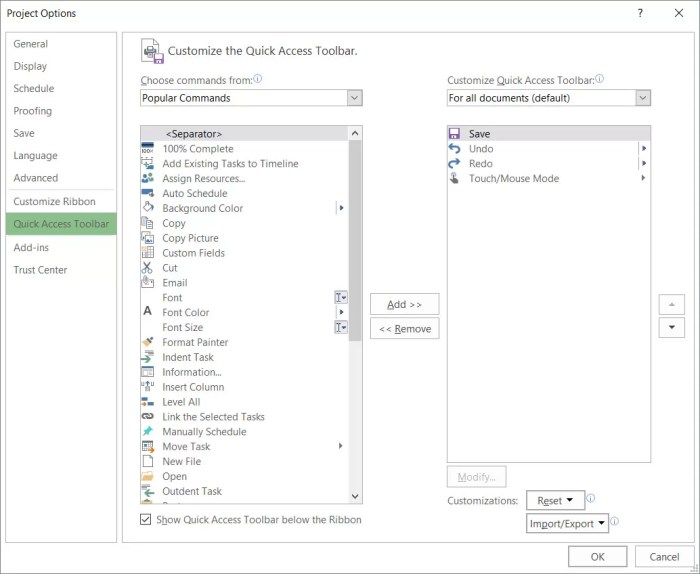Select the Manually Schedule pin icon
This screenshot has height=574, width=700.
147,431
